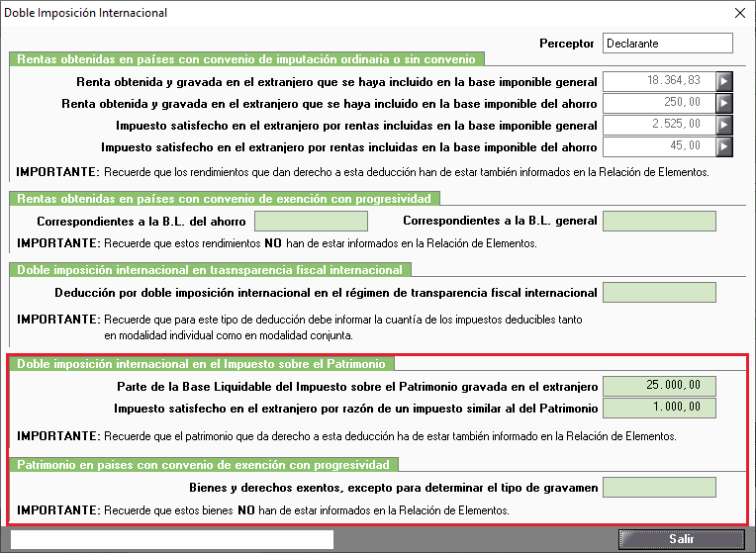Viewport: 756px width, 553px height.
Task: Click the IMPORTANTE note about 'los rendimientos que dan derecho'
Action: click(x=362, y=172)
